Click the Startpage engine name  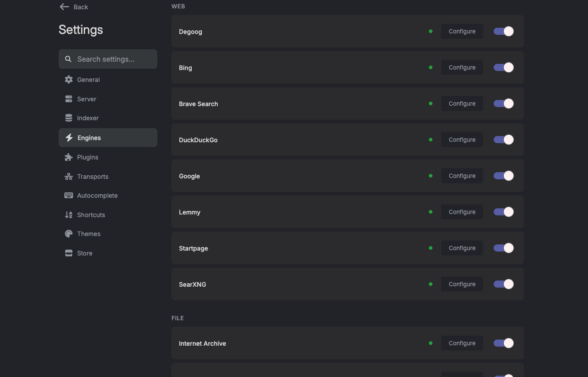coord(194,248)
